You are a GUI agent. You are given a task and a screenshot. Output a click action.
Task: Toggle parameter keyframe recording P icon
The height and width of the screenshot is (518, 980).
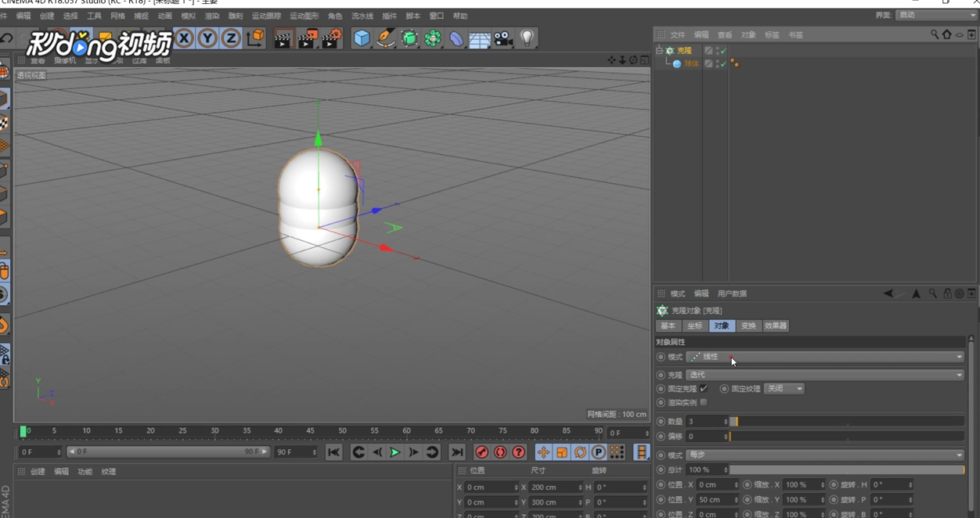click(x=599, y=452)
